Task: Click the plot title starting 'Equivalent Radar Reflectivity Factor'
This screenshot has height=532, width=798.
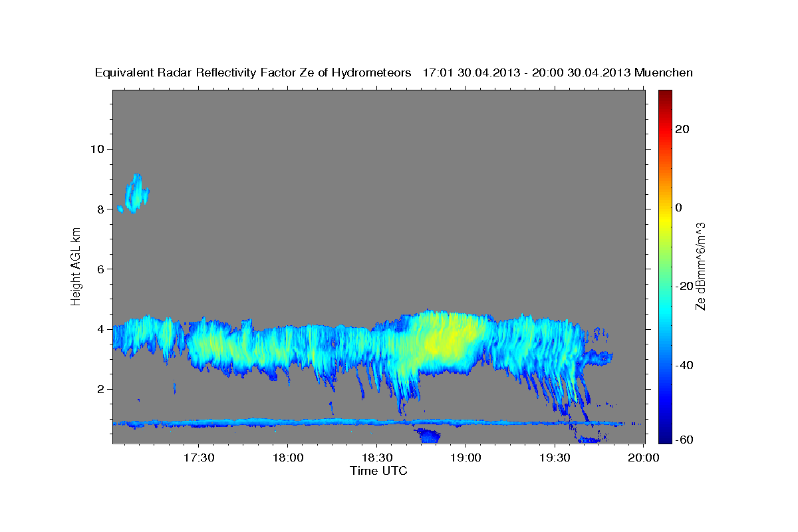Action: point(394,72)
